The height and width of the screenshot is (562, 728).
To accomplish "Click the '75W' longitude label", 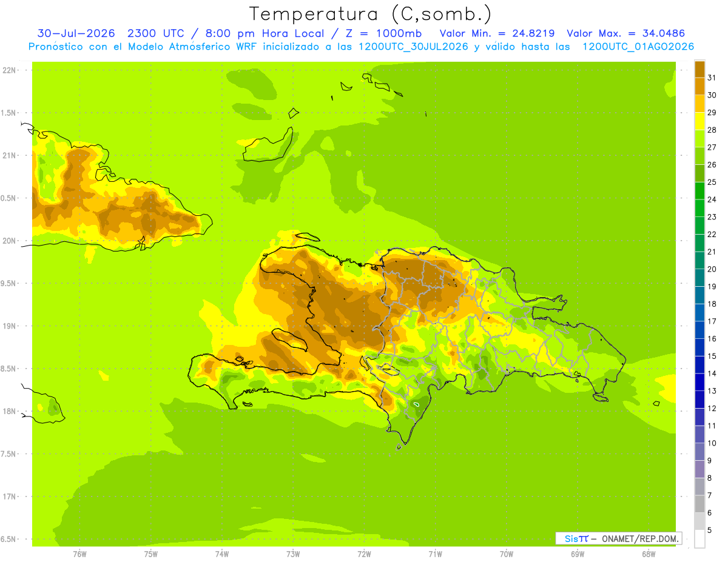I will (150, 554).
